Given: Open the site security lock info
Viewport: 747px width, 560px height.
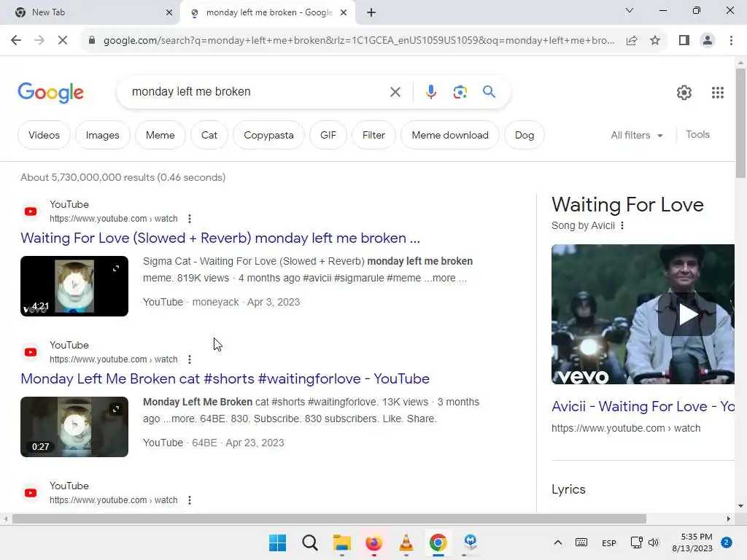Looking at the screenshot, I should 92,41.
